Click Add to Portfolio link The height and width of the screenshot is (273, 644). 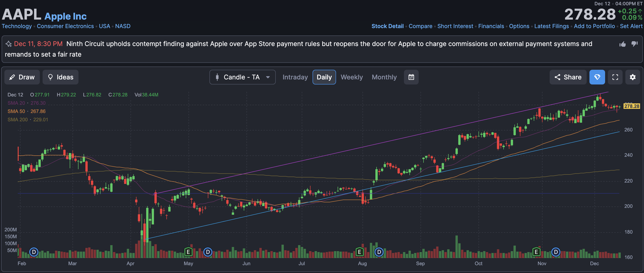pyautogui.click(x=594, y=26)
